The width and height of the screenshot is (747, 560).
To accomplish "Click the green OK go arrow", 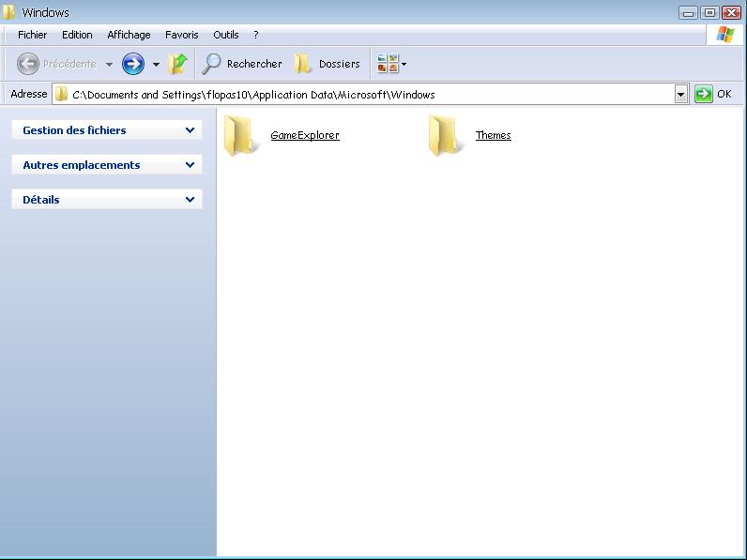I will point(704,94).
